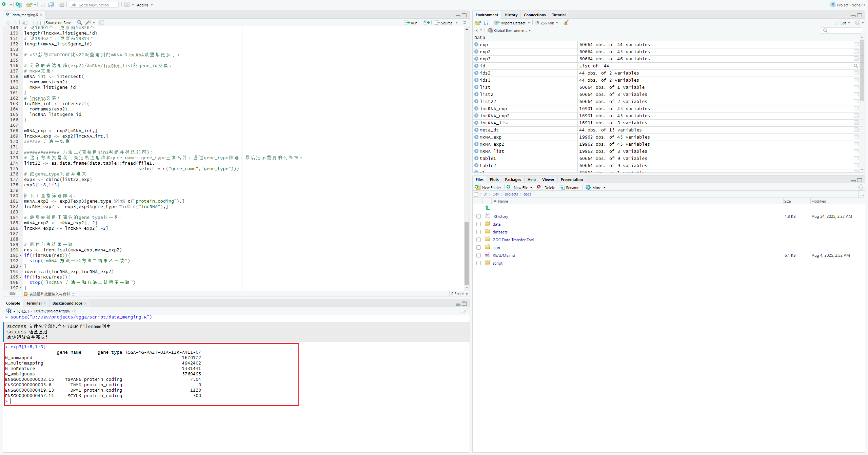
Task: Focus the Go to file/function field
Action: click(94, 5)
